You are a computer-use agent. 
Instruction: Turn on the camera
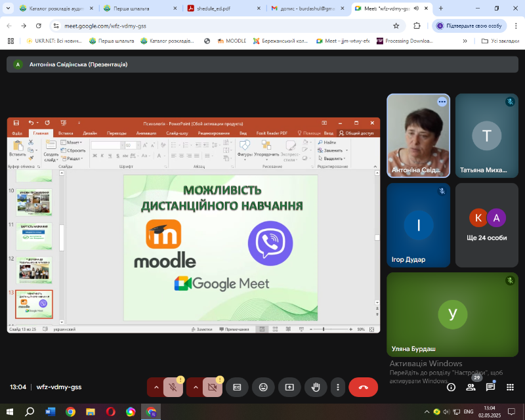point(212,387)
